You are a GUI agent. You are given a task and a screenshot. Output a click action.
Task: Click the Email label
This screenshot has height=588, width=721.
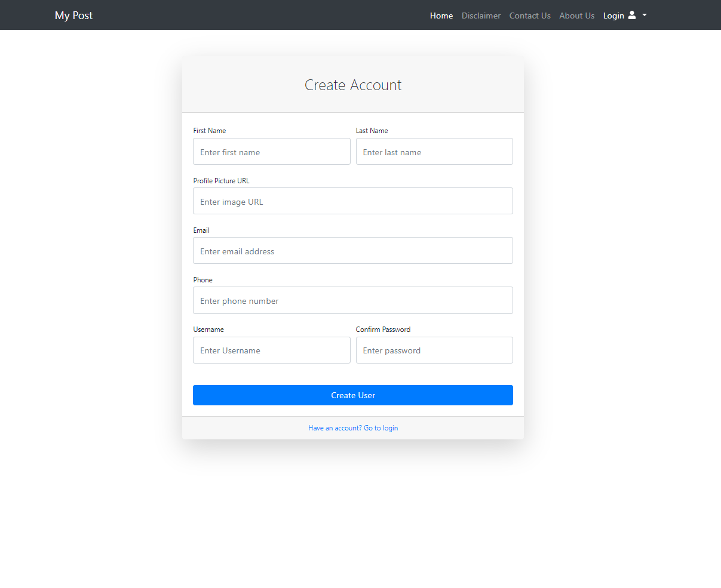tap(201, 230)
